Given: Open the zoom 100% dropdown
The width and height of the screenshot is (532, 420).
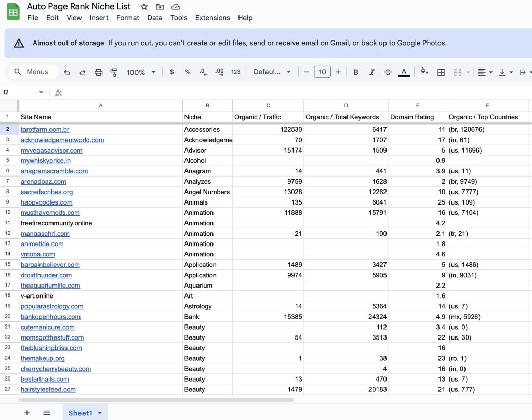Looking at the screenshot, I should coord(141,72).
